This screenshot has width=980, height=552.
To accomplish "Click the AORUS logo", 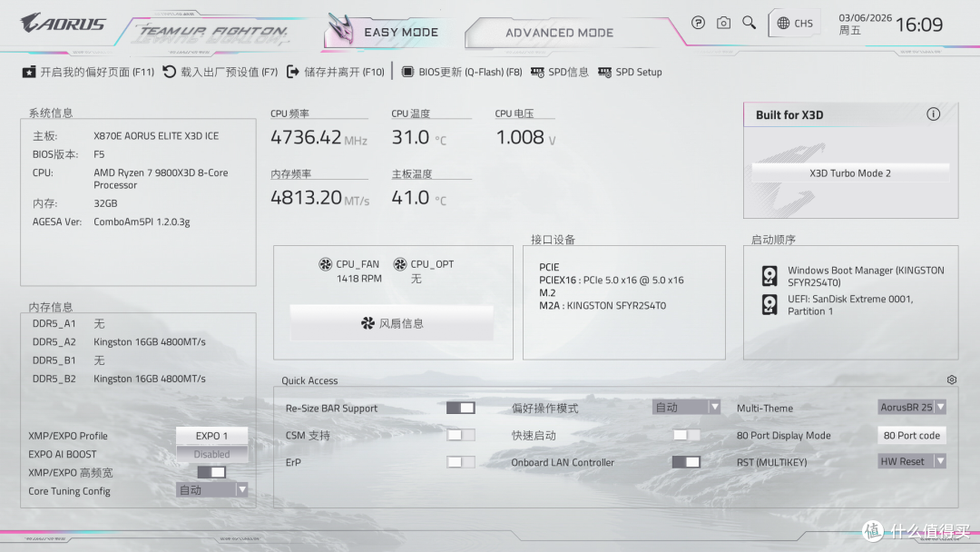I will point(63,24).
